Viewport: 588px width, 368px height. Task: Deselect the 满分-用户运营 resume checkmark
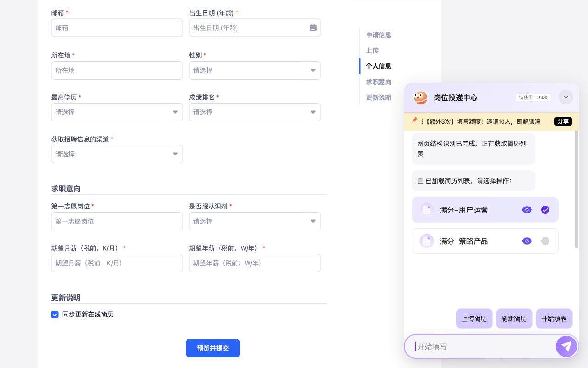[545, 209]
